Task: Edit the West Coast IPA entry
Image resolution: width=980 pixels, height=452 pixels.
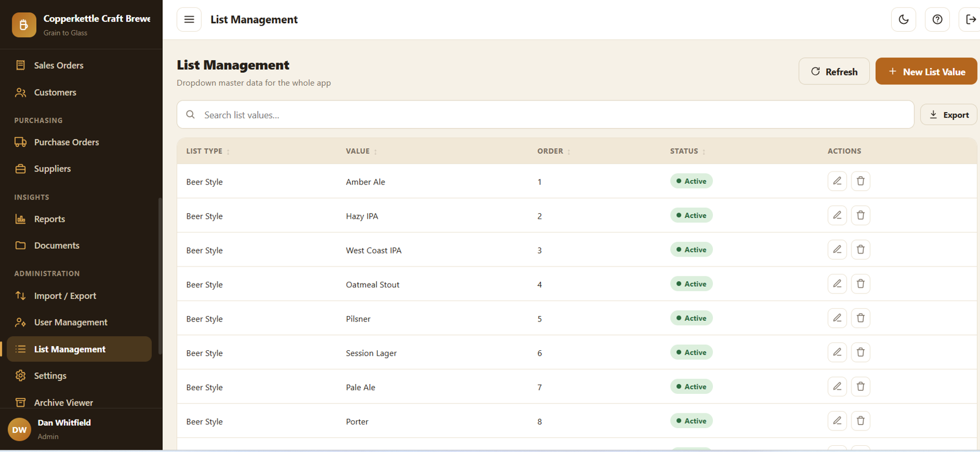Action: [837, 250]
